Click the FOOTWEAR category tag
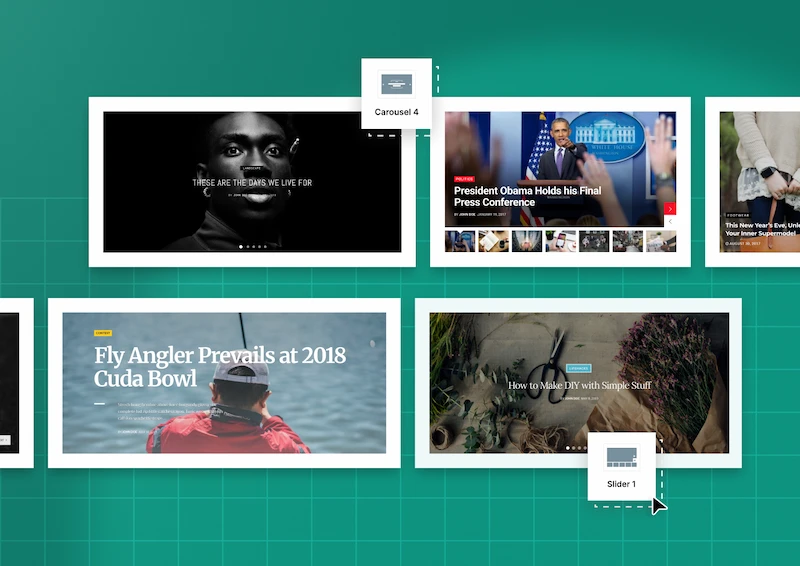The image size is (800, 566). click(738, 215)
